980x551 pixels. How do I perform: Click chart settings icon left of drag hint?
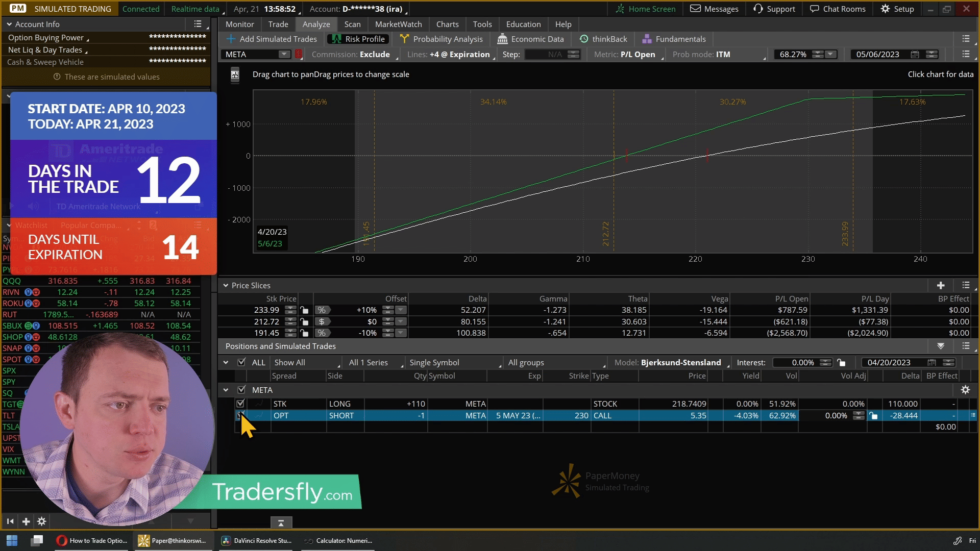(x=235, y=75)
